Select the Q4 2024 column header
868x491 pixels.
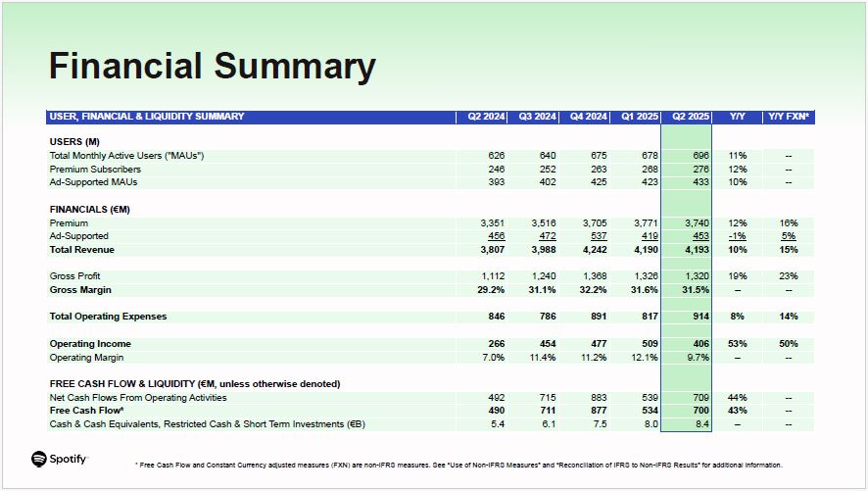pyautogui.click(x=589, y=117)
